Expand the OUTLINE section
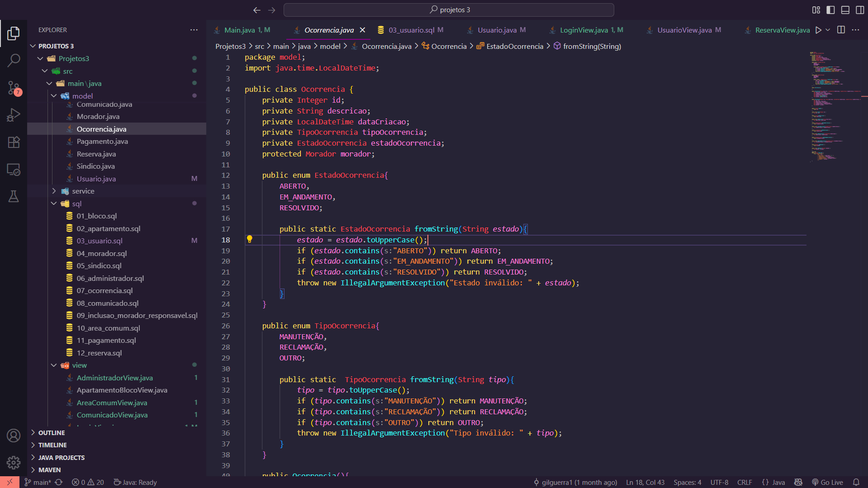 tap(52, 433)
